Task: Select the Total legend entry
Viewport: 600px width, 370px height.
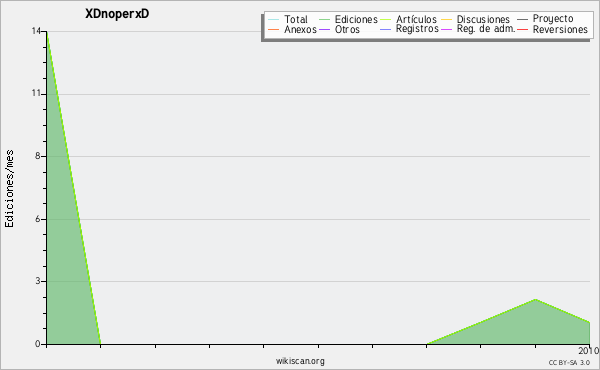Action: [296, 19]
